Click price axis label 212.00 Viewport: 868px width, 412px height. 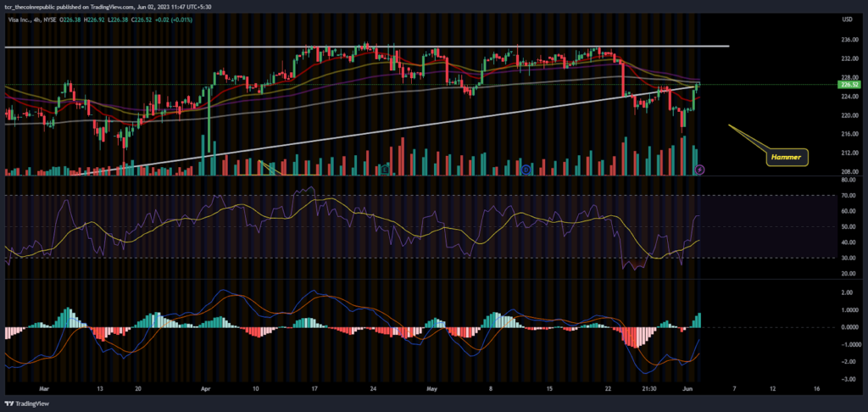click(848, 153)
